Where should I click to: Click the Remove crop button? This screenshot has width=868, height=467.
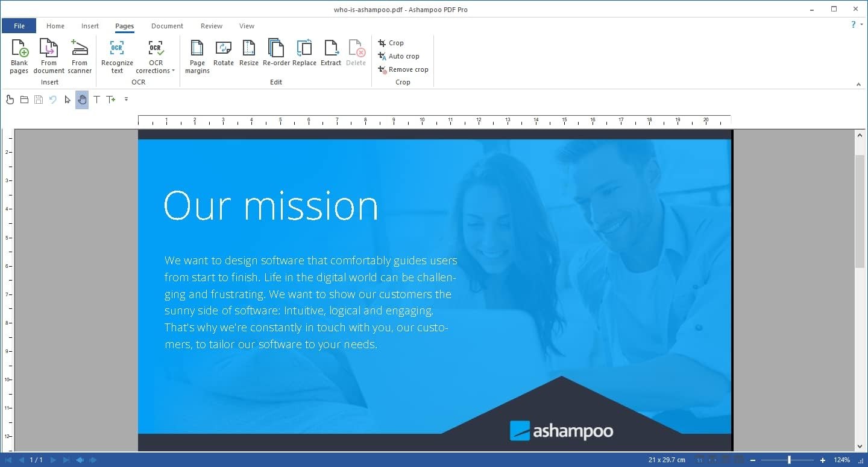pos(403,69)
